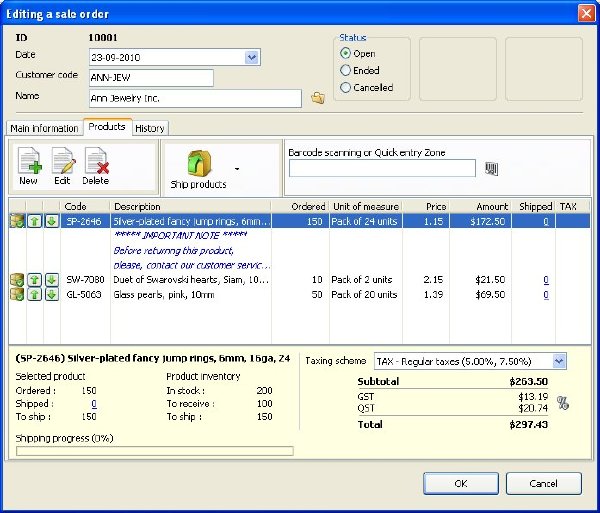Move the SW-7080 row down with the green arrow
The image size is (600, 513).
coord(52,280)
